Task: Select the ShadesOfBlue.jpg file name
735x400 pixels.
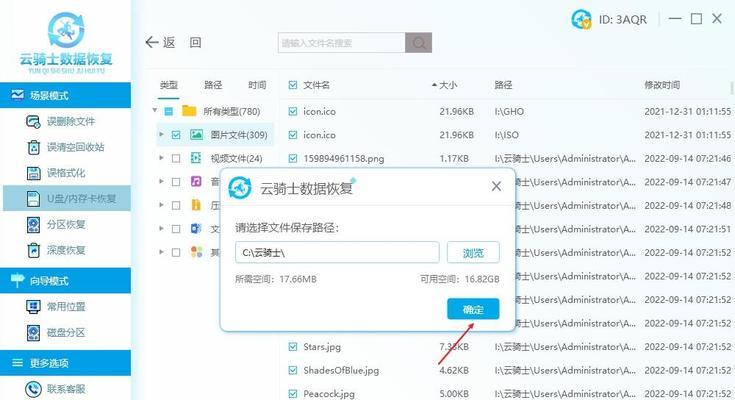Action: point(341,370)
